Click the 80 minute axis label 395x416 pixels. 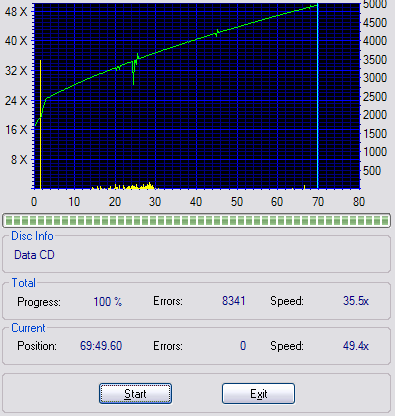(359, 202)
